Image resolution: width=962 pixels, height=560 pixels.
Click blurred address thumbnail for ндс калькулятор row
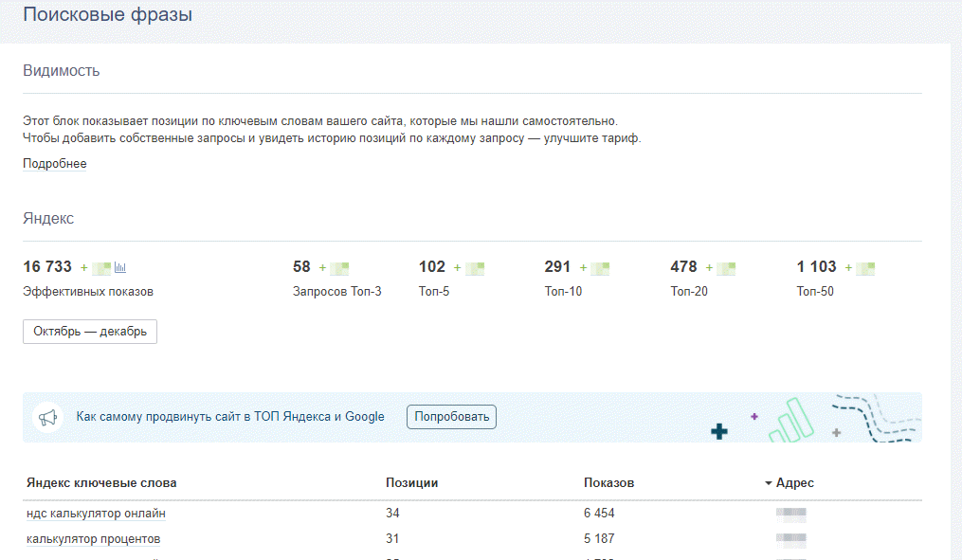[790, 514]
